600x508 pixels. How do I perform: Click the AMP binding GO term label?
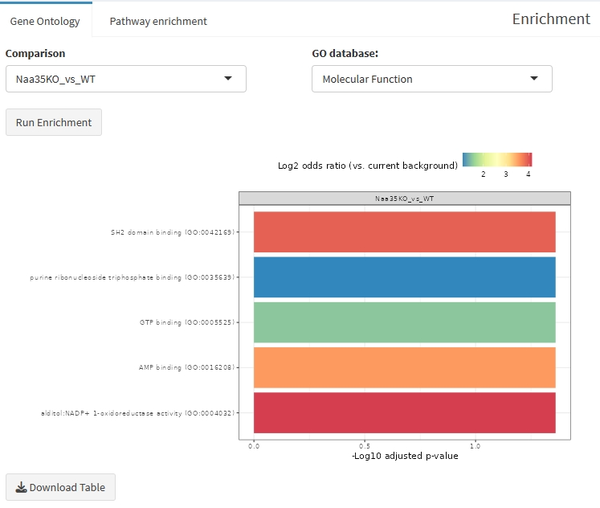[186, 367]
